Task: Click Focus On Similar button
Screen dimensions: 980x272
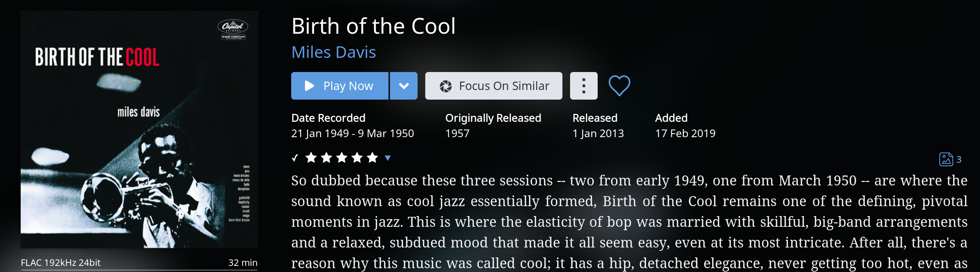Action: tap(493, 86)
